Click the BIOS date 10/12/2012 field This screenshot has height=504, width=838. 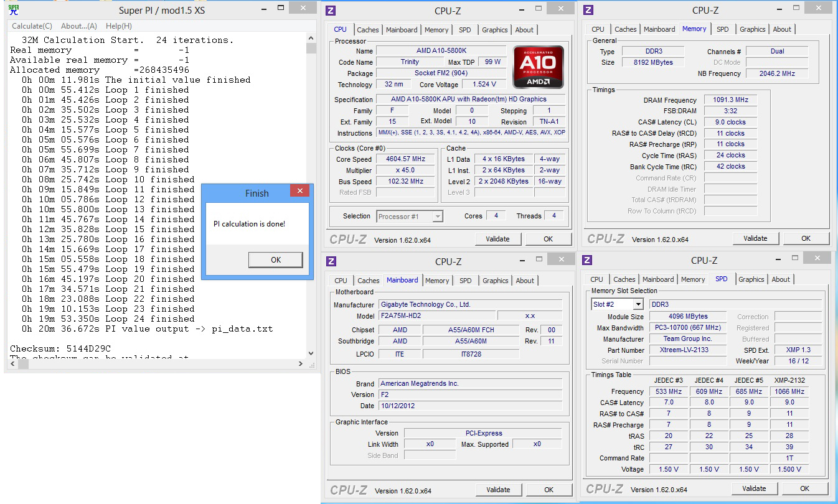coord(470,406)
